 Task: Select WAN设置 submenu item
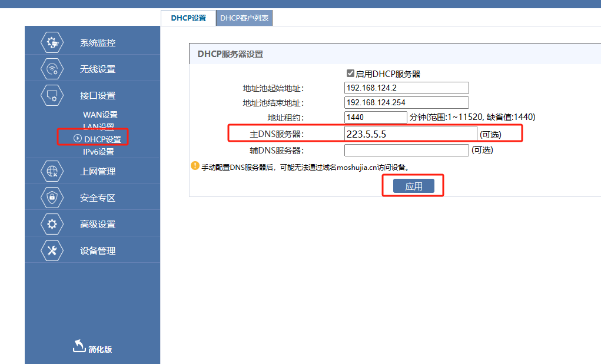100,115
